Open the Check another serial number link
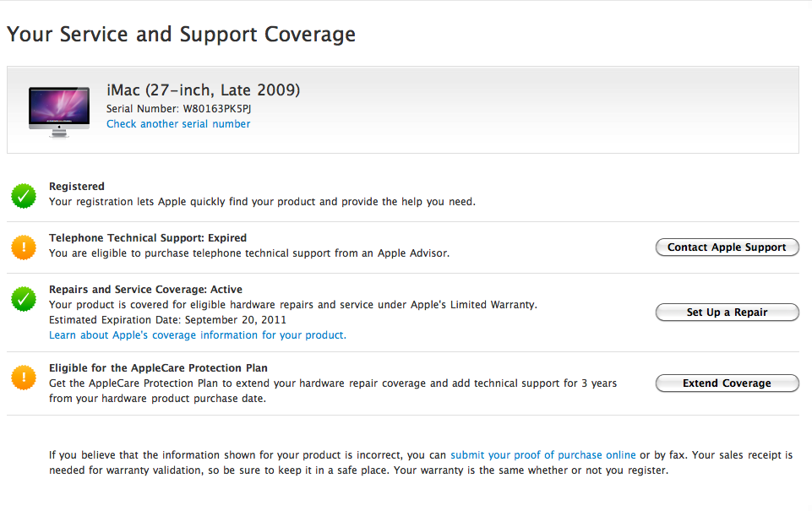Viewport: 812px width, 511px height. point(178,123)
